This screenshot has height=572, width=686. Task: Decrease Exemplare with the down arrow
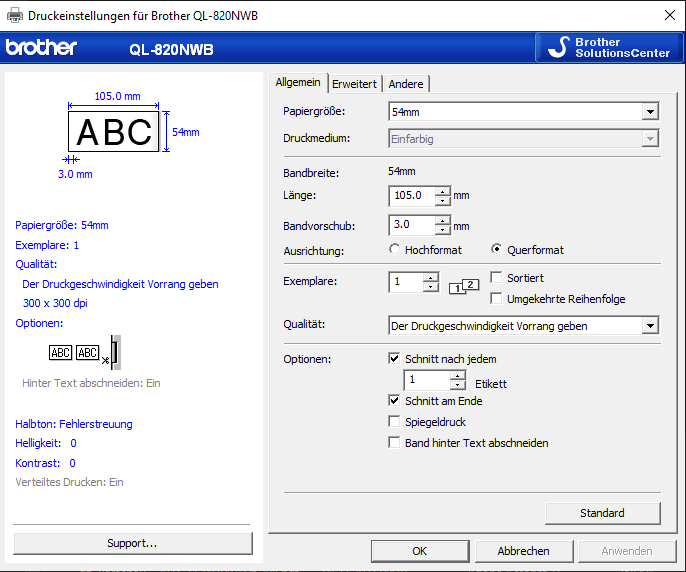point(431,287)
